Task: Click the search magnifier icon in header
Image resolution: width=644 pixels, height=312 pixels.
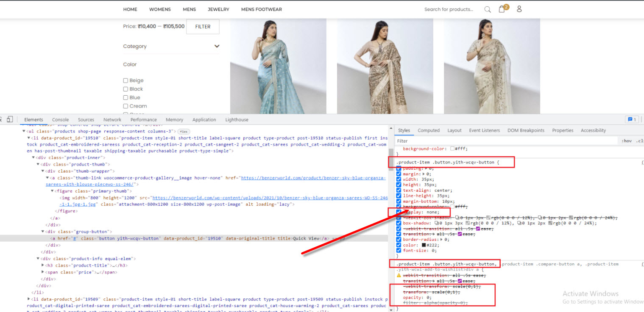Action: coord(488,9)
